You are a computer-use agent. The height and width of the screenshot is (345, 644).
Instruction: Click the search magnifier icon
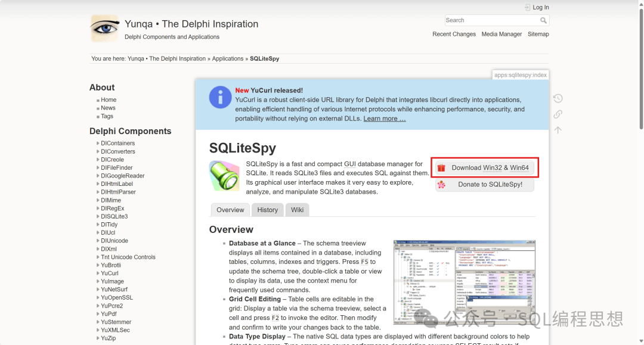pos(543,20)
